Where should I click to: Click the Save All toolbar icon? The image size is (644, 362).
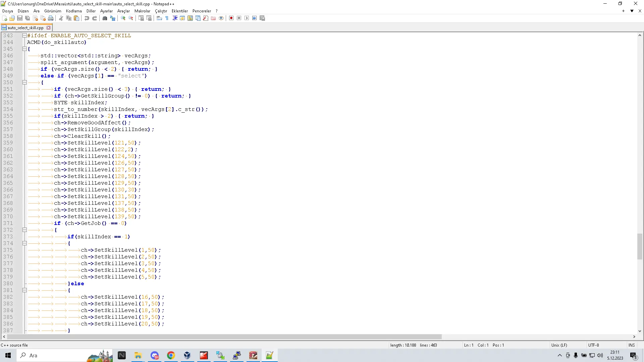tap(28, 18)
